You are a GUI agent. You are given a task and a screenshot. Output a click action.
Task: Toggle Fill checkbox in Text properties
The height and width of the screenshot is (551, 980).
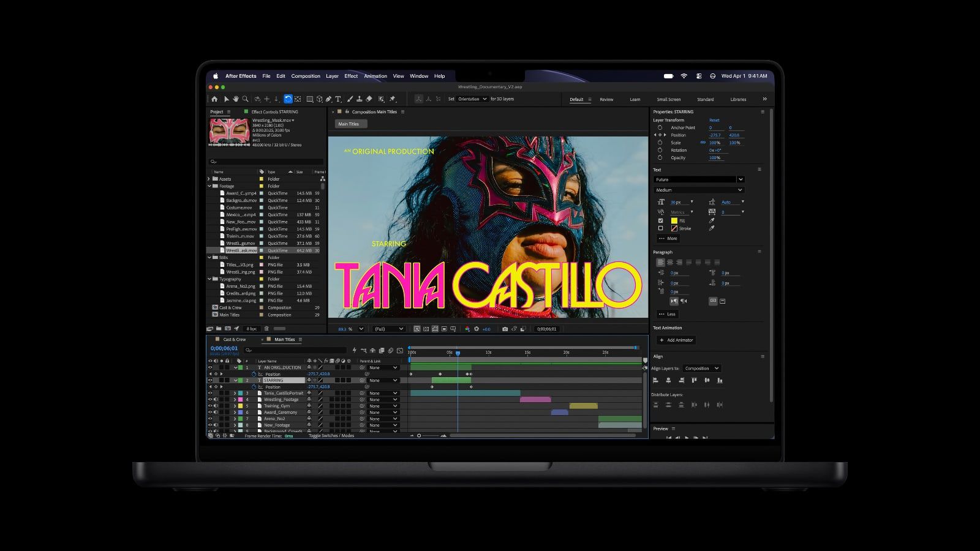pos(660,221)
